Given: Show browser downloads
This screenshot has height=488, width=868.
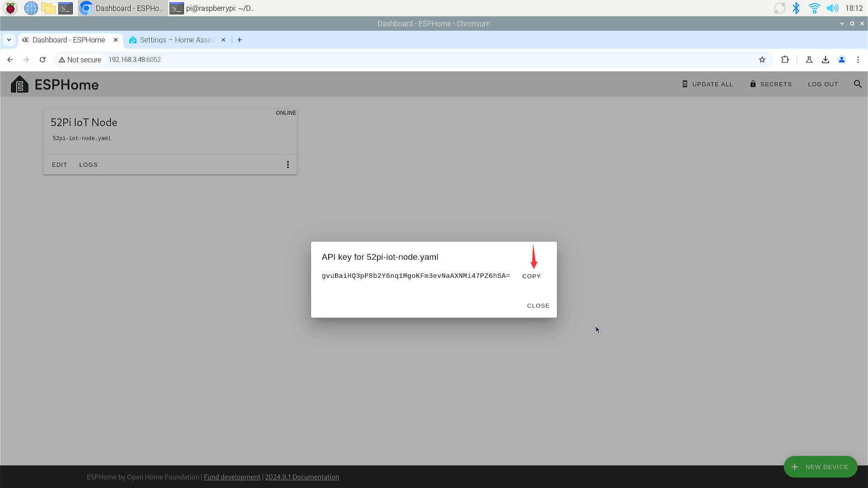Looking at the screenshot, I should coord(826,60).
